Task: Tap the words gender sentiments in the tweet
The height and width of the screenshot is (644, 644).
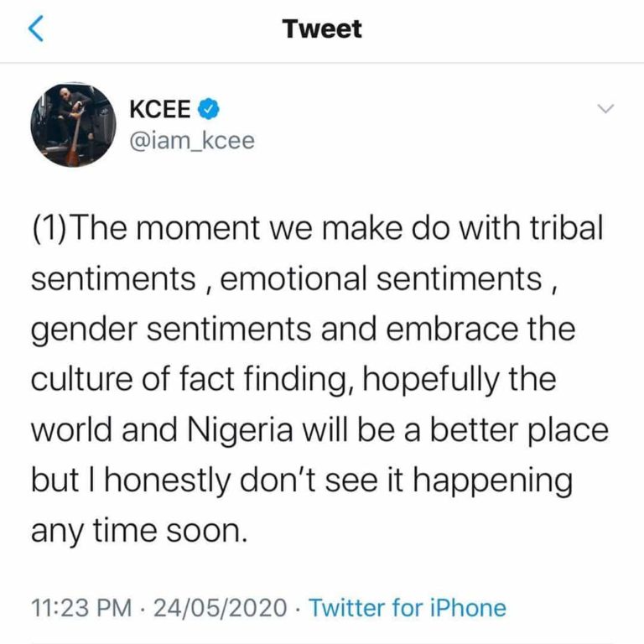Action: [x=171, y=330]
